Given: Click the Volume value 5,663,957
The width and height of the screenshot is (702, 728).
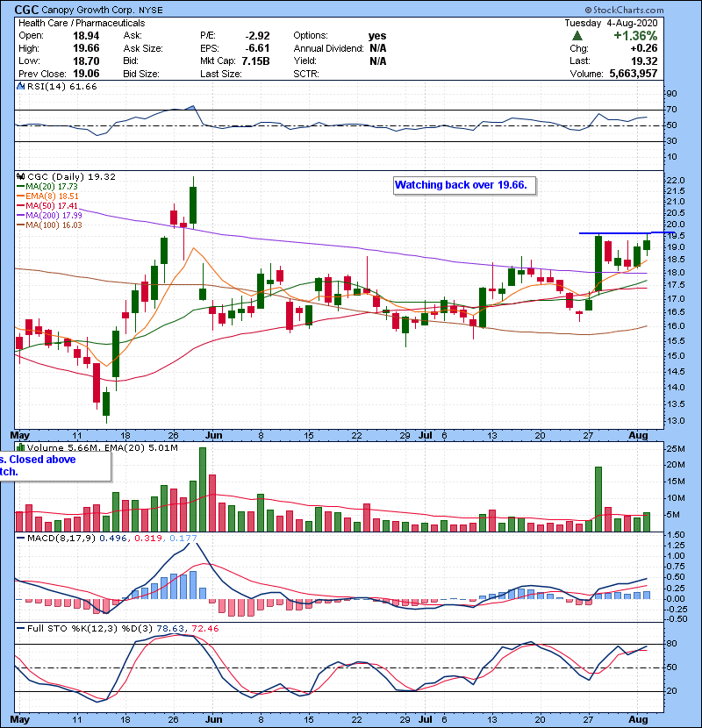Looking at the screenshot, I should point(634,74).
